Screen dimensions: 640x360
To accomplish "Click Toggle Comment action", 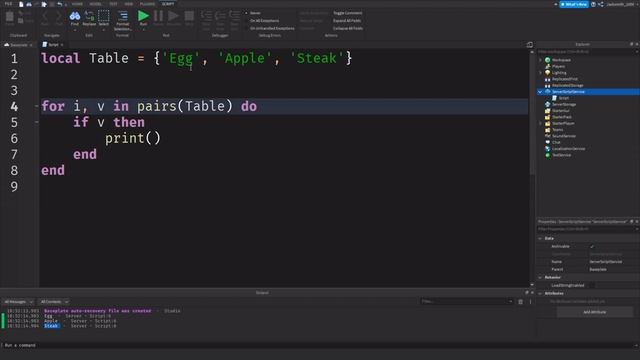I will tap(347, 13).
